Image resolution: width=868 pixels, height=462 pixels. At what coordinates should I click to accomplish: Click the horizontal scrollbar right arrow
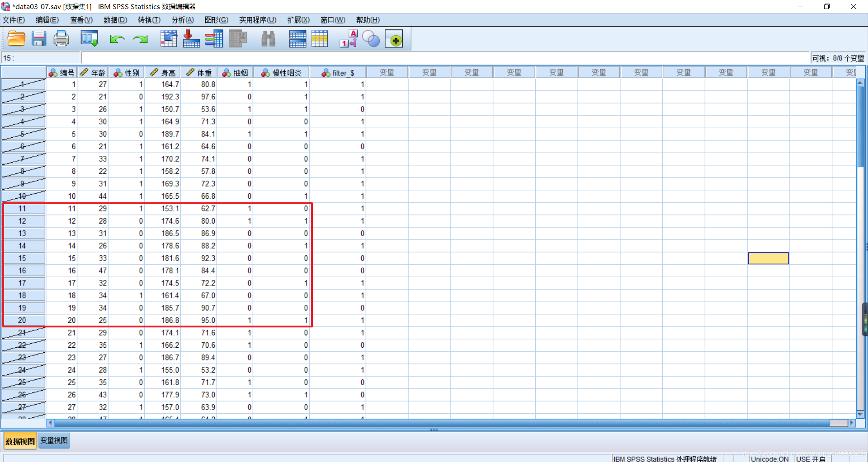pyautogui.click(x=852, y=423)
